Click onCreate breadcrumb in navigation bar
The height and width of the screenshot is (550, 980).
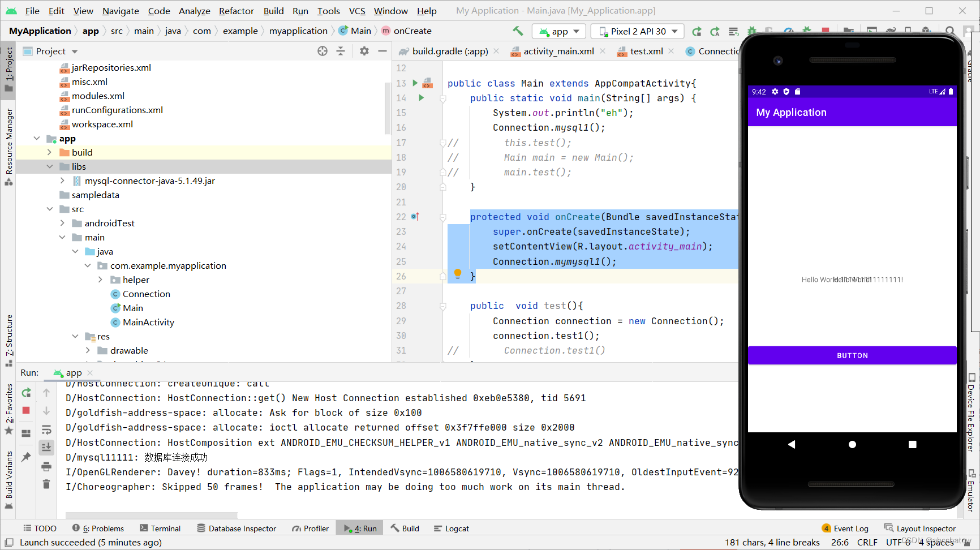coord(412,31)
